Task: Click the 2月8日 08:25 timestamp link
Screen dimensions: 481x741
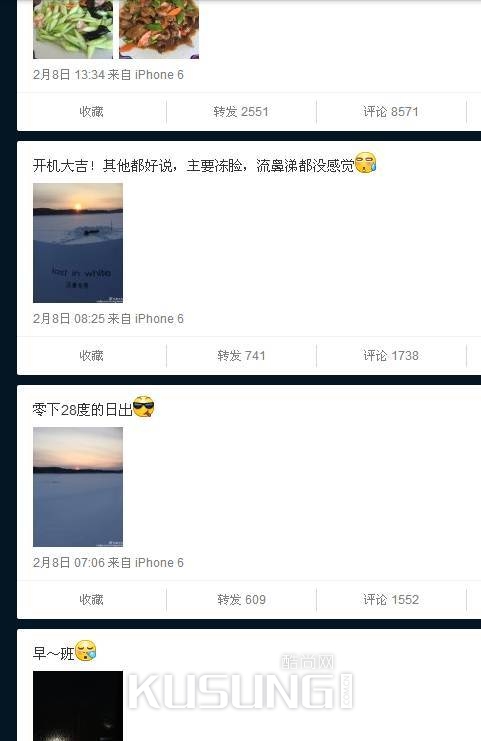Action: (x=69, y=319)
